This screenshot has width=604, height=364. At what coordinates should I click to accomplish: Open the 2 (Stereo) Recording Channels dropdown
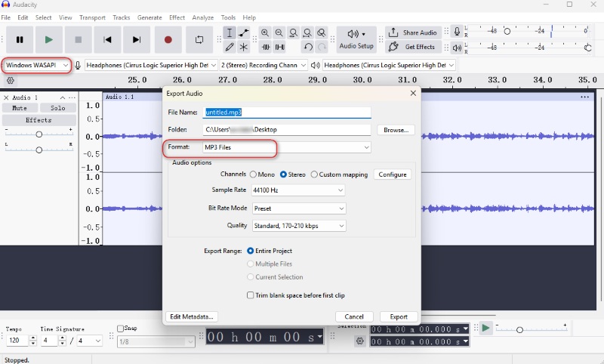(x=263, y=65)
